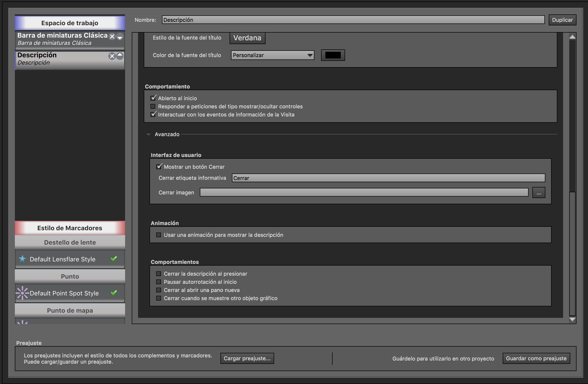This screenshot has height=384, width=588.
Task: Click green checkmark on Default Lensflare Style
Action: (x=114, y=259)
